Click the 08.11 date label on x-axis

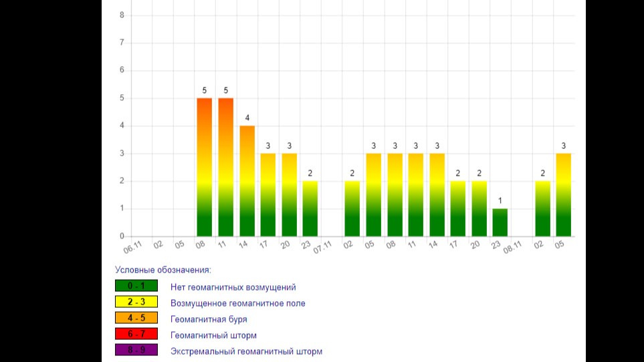click(x=513, y=248)
